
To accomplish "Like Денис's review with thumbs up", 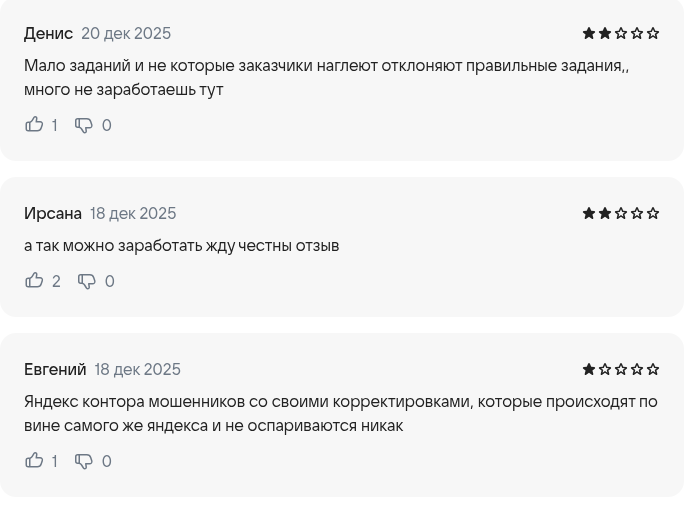I will 34,125.
